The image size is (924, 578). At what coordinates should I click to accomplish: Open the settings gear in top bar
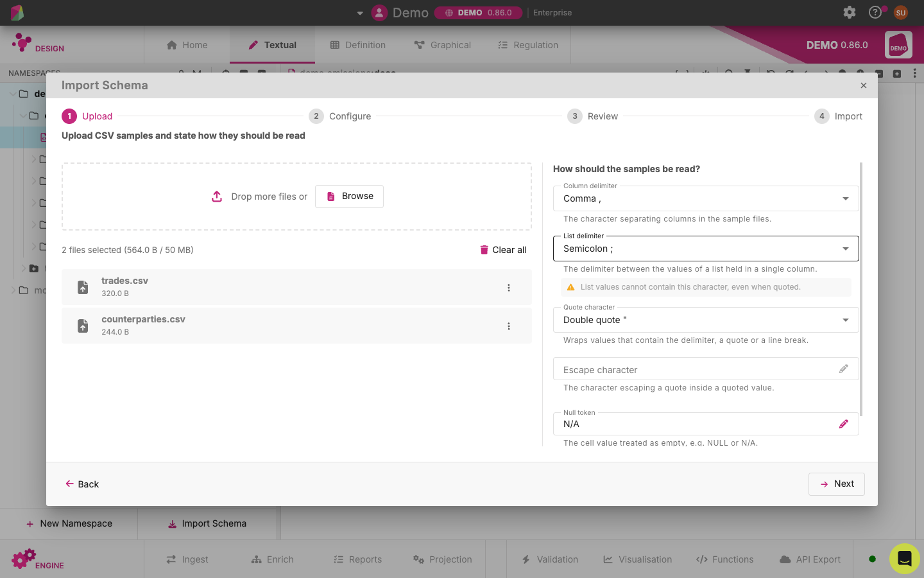pos(850,12)
